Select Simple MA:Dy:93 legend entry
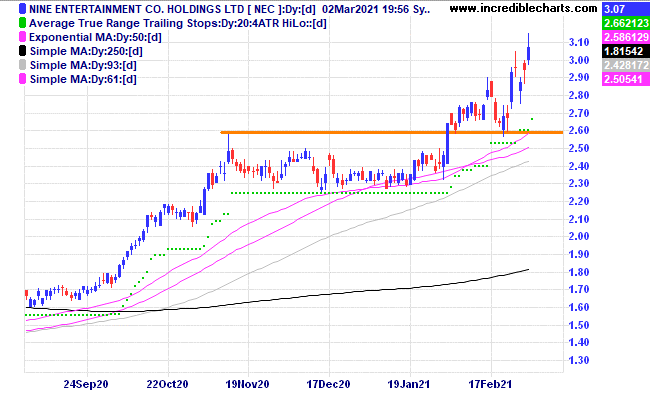Image resolution: width=651 pixels, height=395 pixels. 83,65
